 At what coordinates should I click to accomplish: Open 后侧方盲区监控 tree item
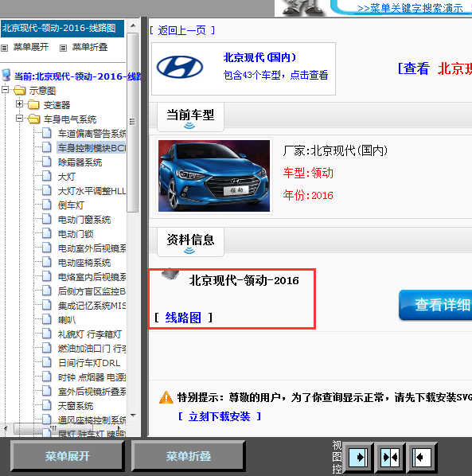click(x=92, y=291)
